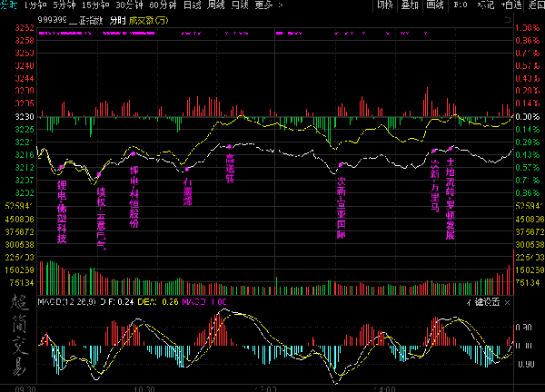Open the F10 company info

click(461, 5)
